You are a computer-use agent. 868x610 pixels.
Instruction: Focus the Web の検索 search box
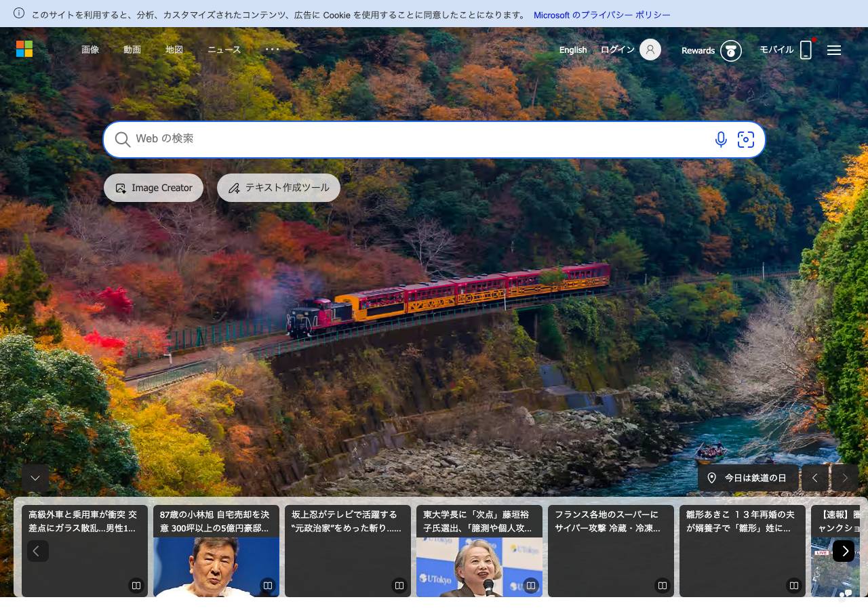point(434,140)
